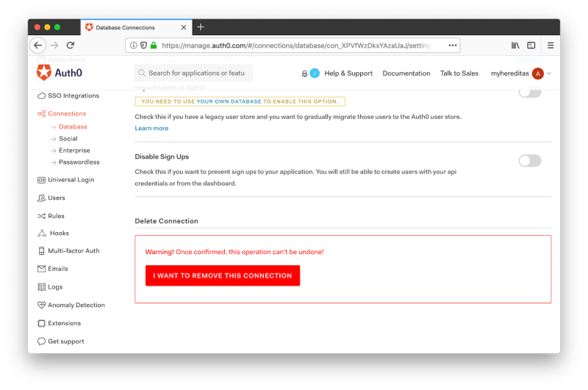Click the Rules shuffle icon

pyautogui.click(x=41, y=216)
